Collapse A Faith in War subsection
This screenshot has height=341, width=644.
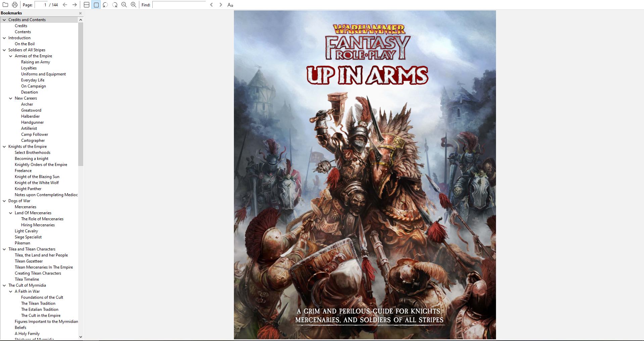point(11,291)
